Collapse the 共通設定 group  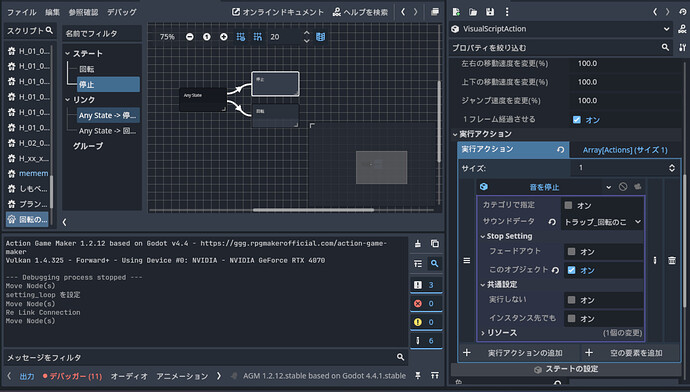click(x=483, y=285)
